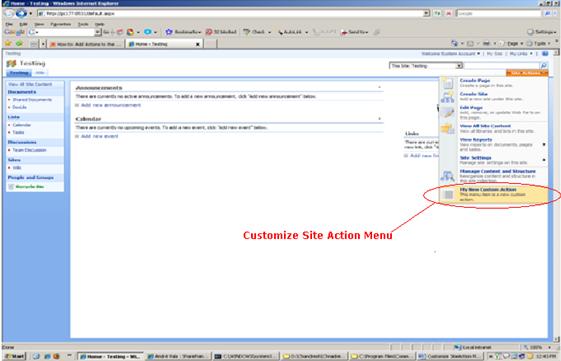Click the My Site link

[x=494, y=54]
